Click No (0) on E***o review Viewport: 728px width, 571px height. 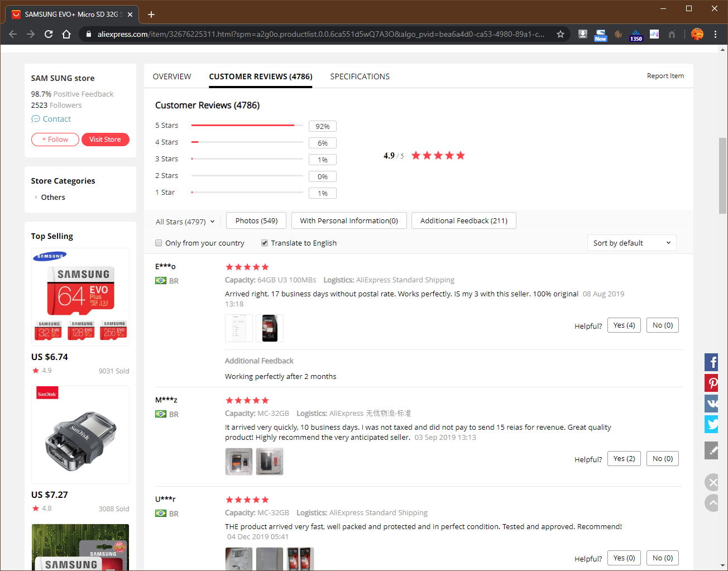point(663,325)
